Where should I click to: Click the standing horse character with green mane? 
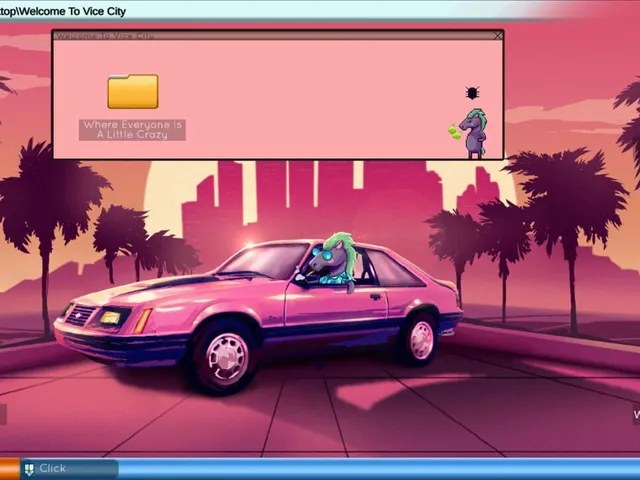pos(474,133)
